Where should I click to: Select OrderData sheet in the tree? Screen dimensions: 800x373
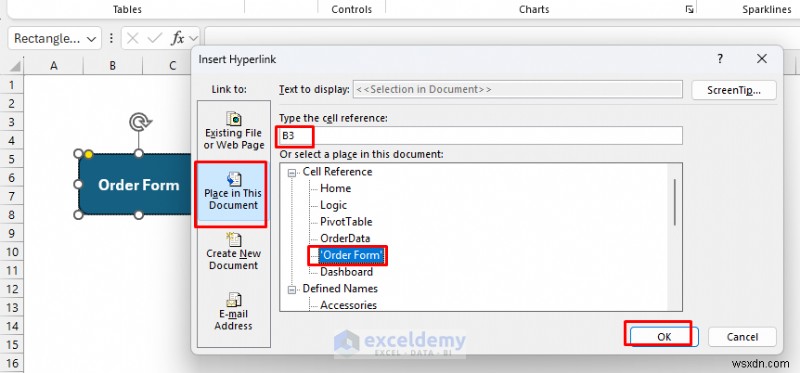pos(345,238)
